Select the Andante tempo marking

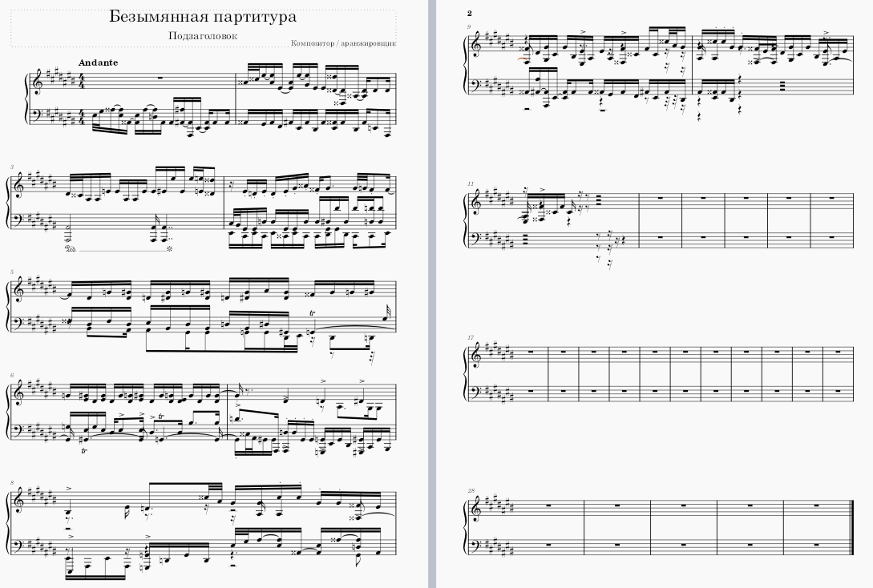98,62
